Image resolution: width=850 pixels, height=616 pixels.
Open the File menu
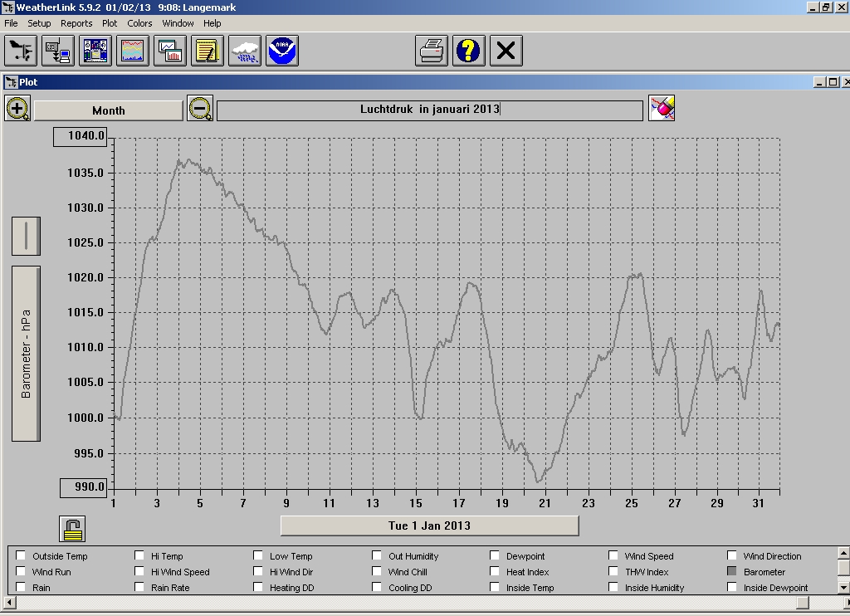[11, 23]
